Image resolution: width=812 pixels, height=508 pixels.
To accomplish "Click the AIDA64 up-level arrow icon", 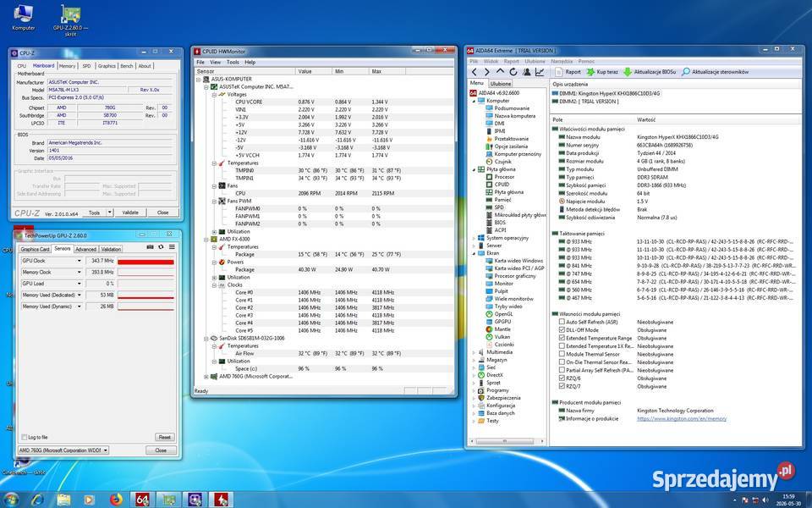I will (500, 71).
